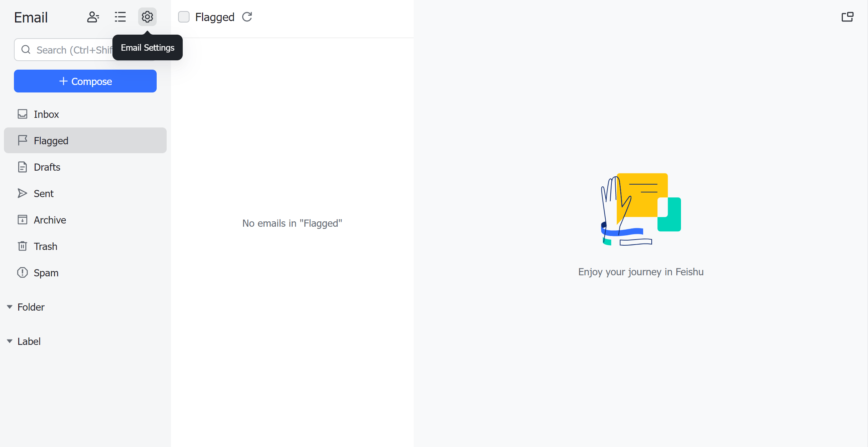Image resolution: width=868 pixels, height=447 pixels.
Task: Select the Sent folder icon
Action: coord(22,193)
